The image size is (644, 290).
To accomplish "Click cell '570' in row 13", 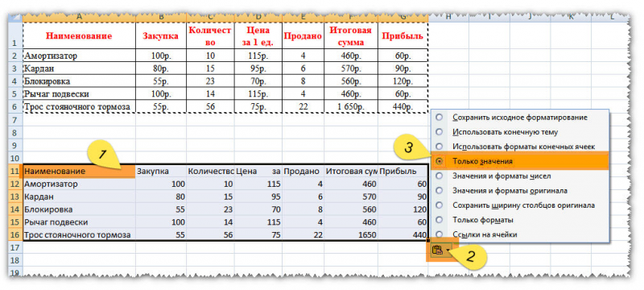I will pyautogui.click(x=351, y=197).
